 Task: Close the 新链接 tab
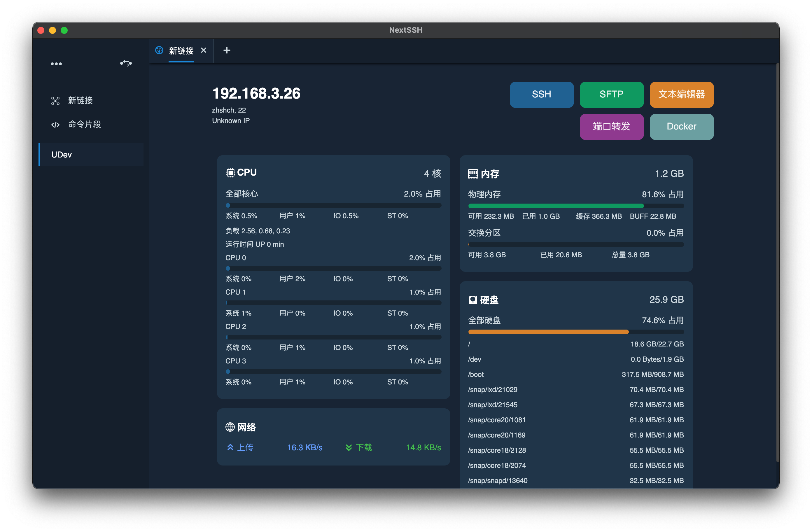204,50
